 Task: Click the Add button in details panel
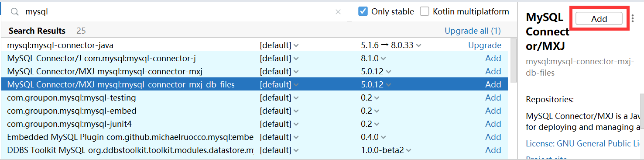[599, 18]
